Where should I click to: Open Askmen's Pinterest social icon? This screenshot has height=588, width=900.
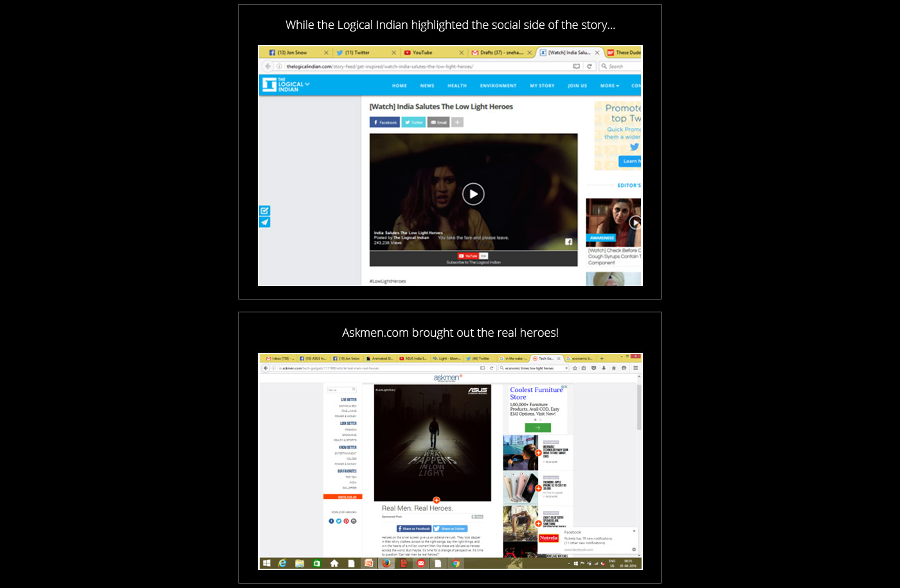(x=346, y=521)
